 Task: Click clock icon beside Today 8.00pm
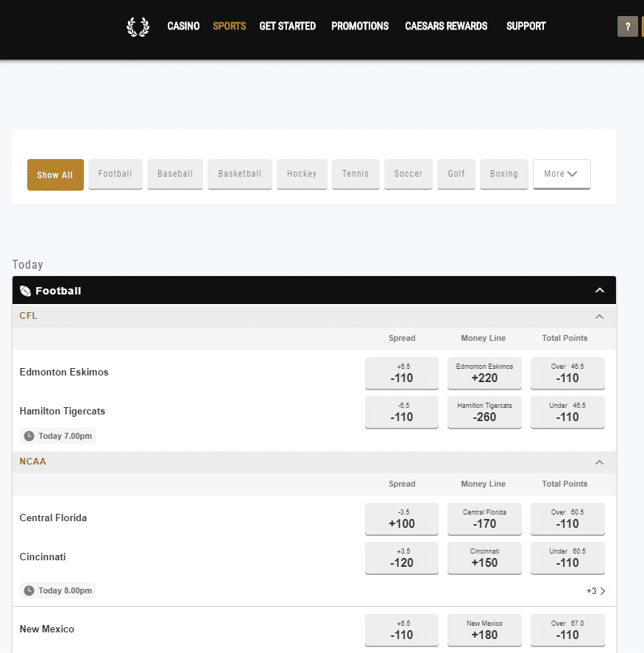click(x=29, y=590)
